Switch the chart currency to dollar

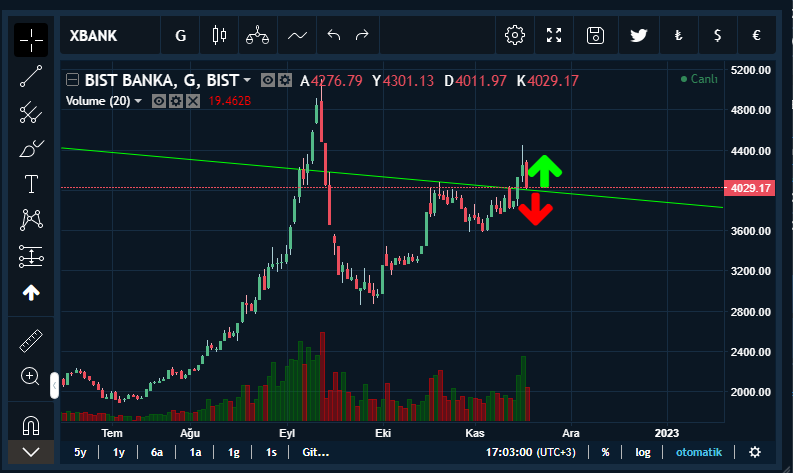coord(717,35)
